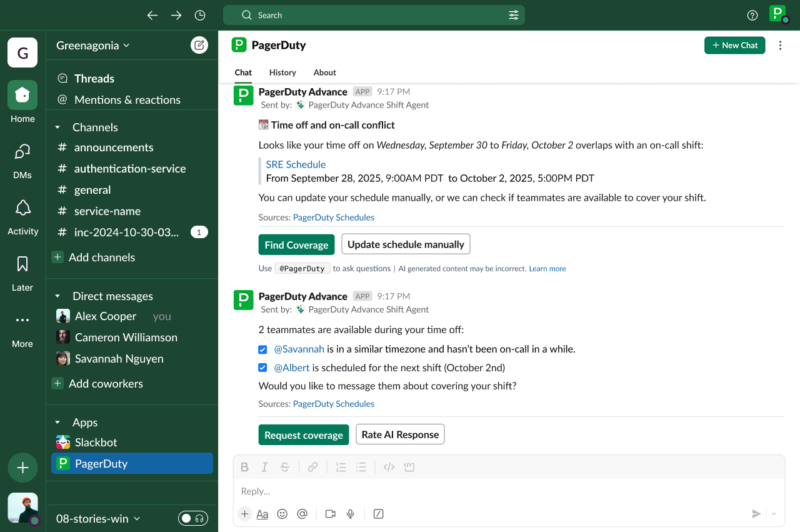Image resolution: width=800 pixels, height=532 pixels.
Task: Open the history clock icon
Action: (x=200, y=15)
